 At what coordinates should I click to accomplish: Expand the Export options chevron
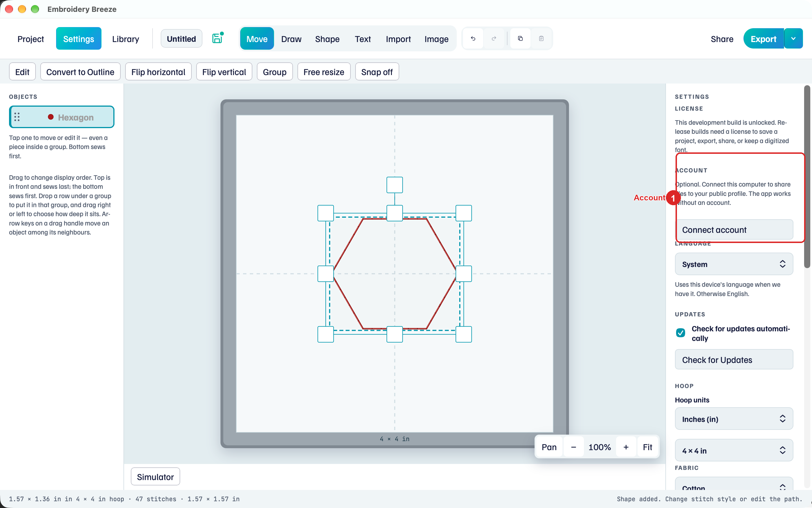point(793,39)
